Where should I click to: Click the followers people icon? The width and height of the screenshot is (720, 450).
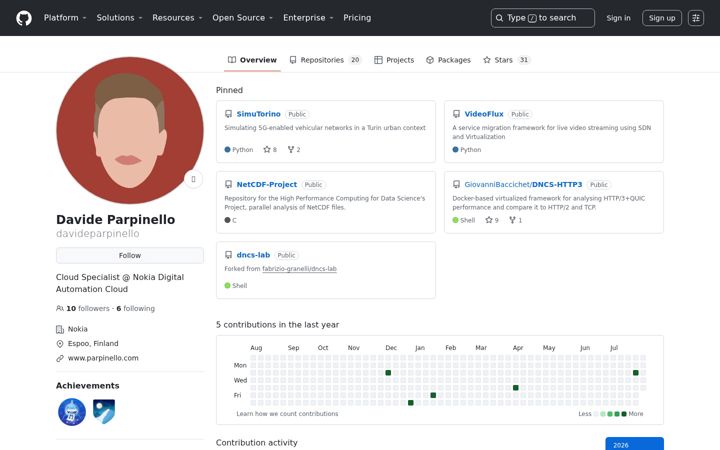tap(60, 309)
